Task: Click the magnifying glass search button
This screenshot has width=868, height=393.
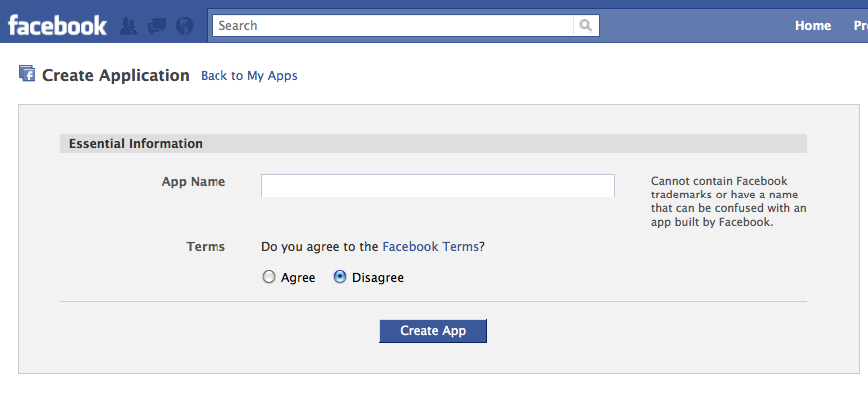Action: [585, 26]
